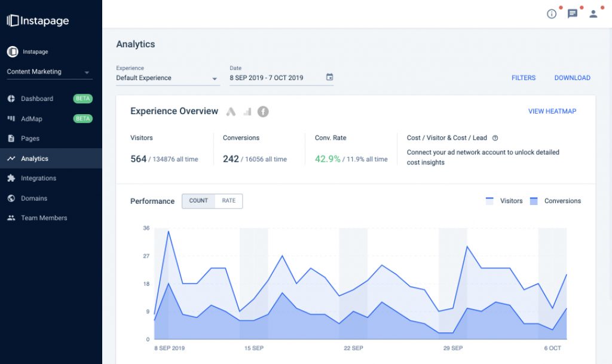The height and width of the screenshot is (364, 612).
Task: Click the cost help question mark icon
Action: [x=495, y=138]
